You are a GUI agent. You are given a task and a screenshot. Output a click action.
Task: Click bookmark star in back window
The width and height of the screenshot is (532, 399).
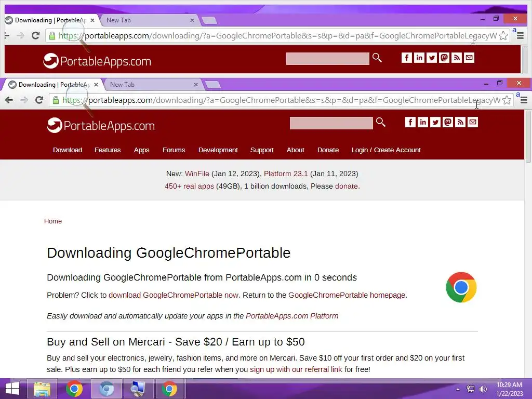(x=503, y=35)
